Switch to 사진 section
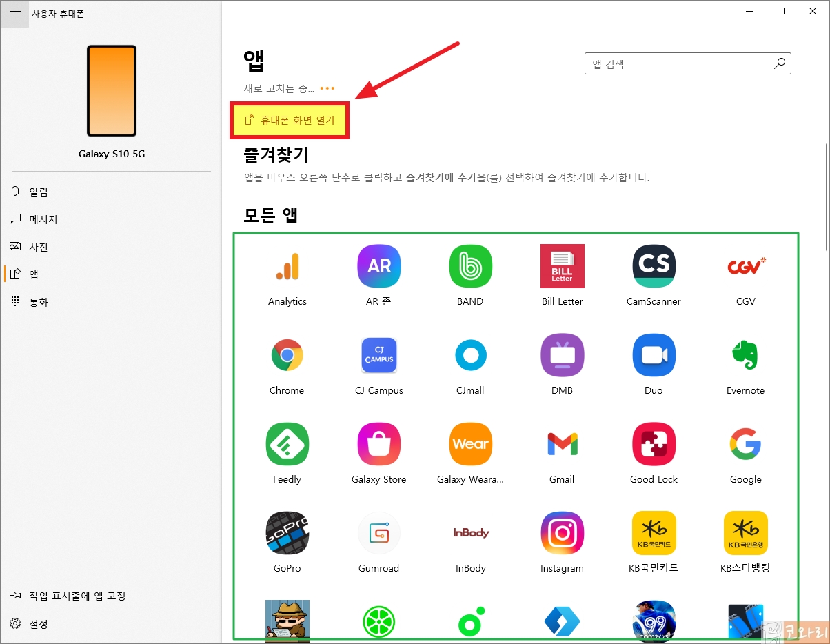 point(110,247)
